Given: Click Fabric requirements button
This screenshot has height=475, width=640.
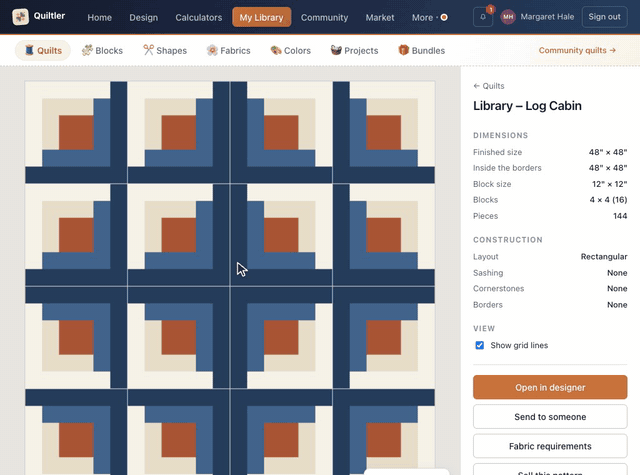Looking at the screenshot, I should pyautogui.click(x=550, y=446).
